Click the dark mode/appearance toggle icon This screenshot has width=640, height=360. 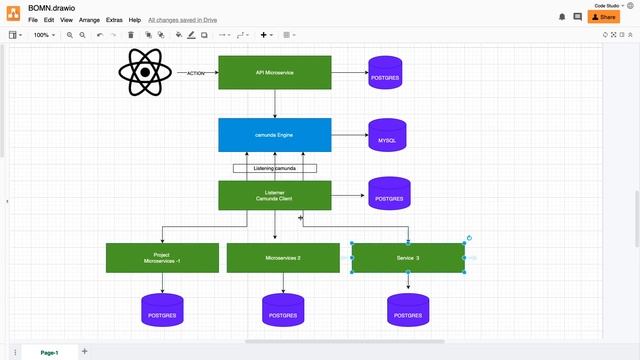[x=605, y=35]
